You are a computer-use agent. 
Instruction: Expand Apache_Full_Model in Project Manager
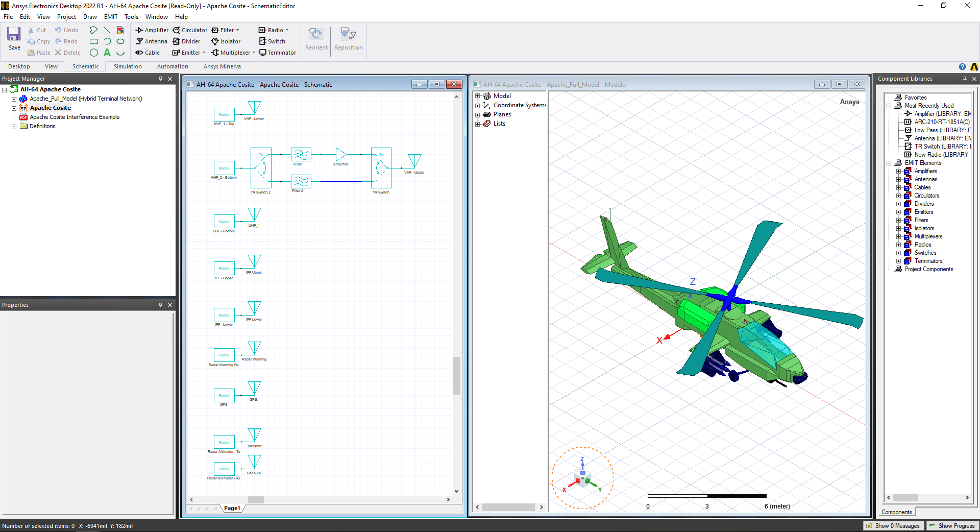pos(14,99)
